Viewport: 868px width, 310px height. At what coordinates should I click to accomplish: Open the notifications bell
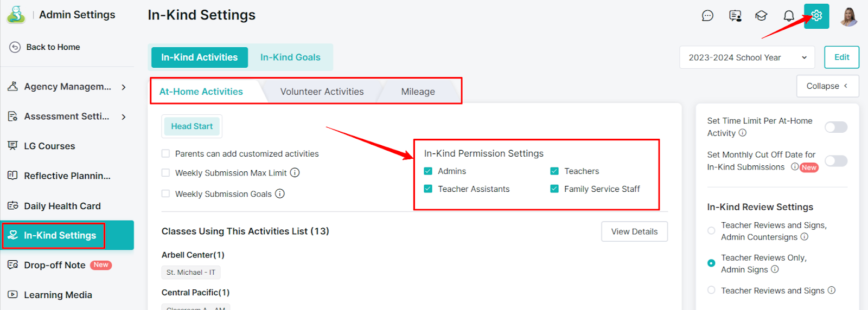(x=789, y=16)
